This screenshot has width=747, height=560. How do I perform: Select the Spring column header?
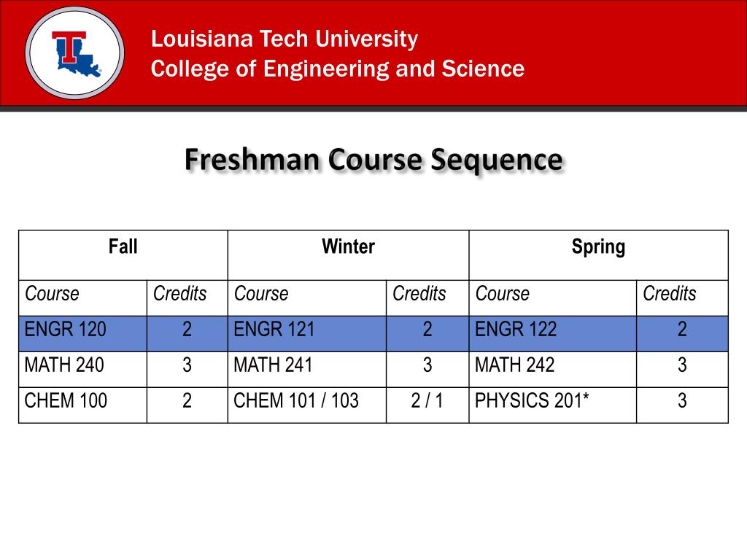click(x=598, y=247)
